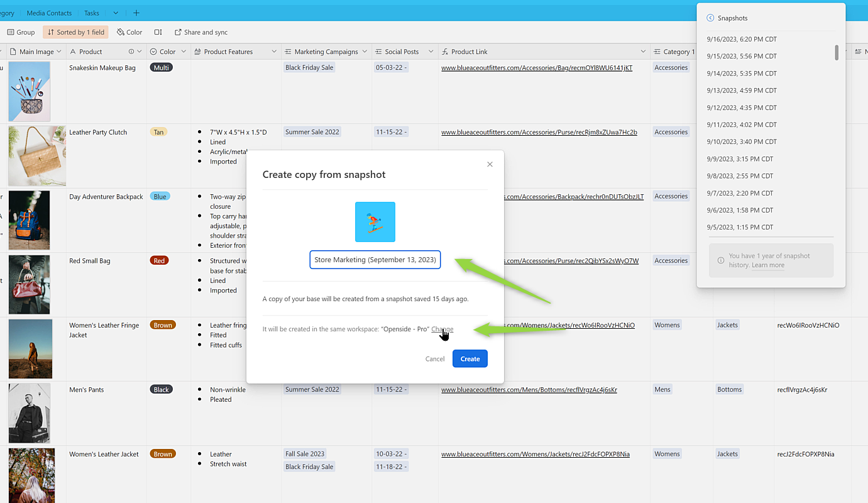Add a new table with plus icon
The image size is (868, 503).
coord(136,13)
